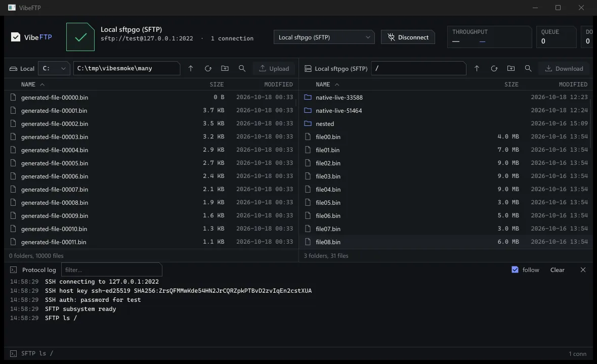Sort remote pane by MODIFIED column
597x364 pixels.
click(x=573, y=84)
